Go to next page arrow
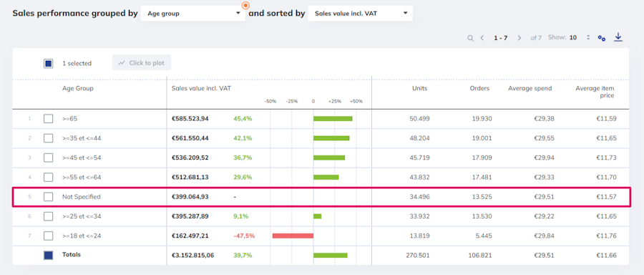 [x=519, y=38]
